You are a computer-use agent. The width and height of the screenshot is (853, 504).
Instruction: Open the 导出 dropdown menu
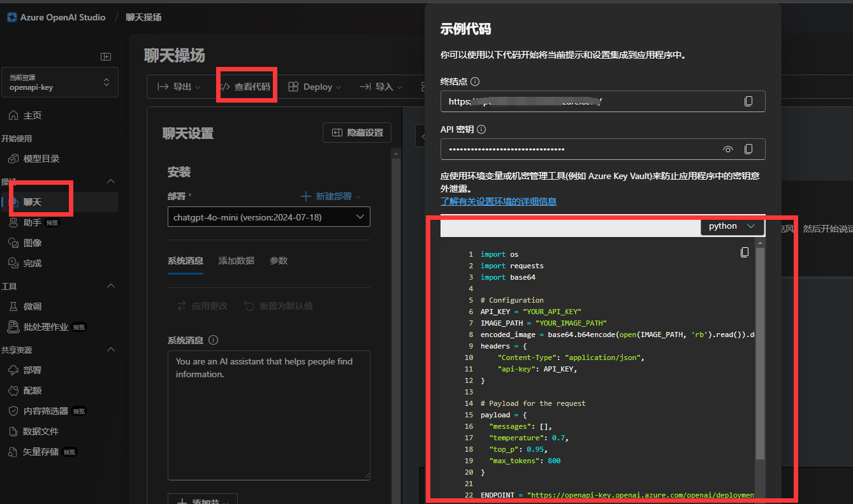(x=179, y=87)
